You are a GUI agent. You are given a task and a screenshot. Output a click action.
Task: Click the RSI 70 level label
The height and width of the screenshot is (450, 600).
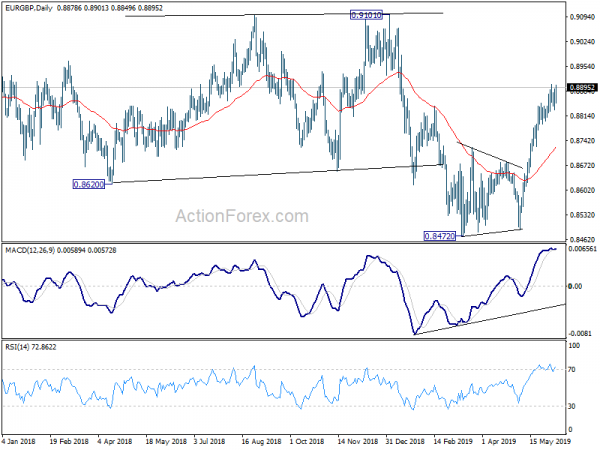(x=572, y=370)
